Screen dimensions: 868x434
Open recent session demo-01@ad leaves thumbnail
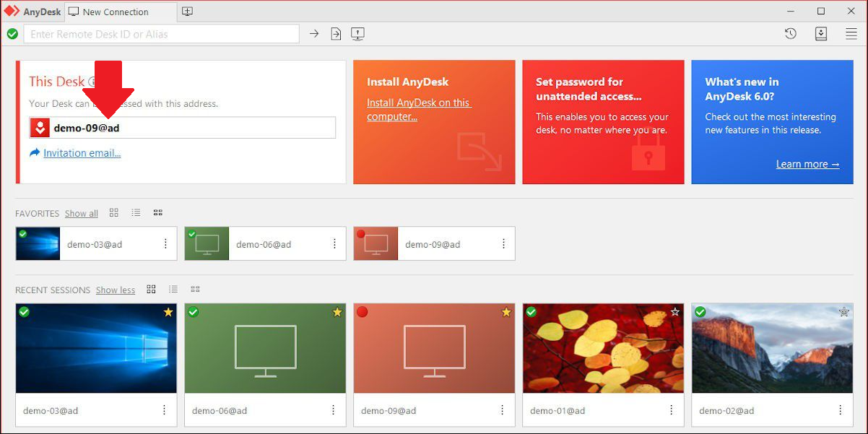603,348
